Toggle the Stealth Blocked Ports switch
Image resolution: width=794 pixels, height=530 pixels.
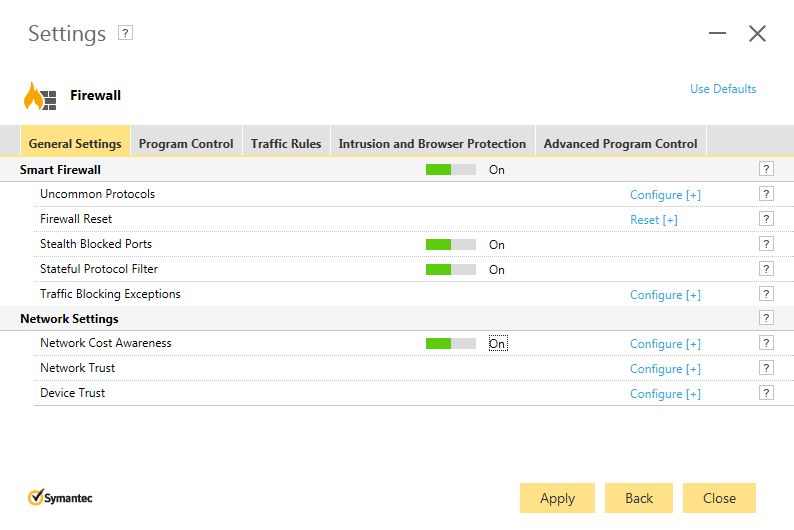click(451, 244)
